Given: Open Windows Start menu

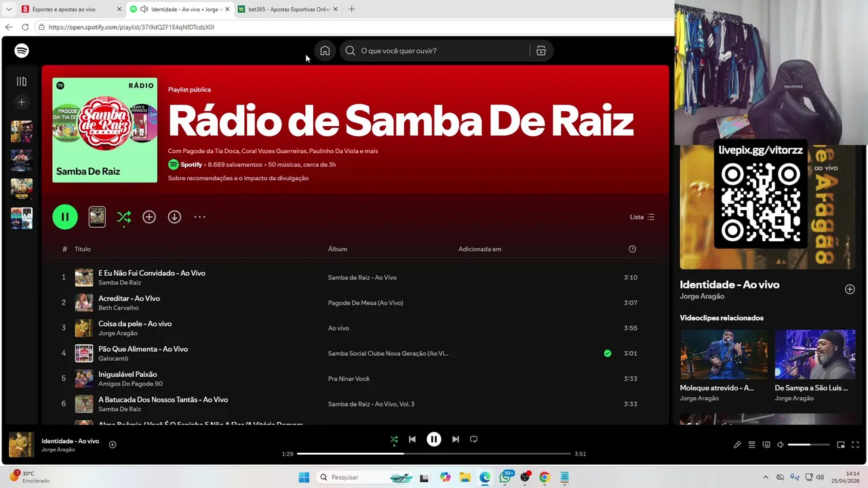Looking at the screenshot, I should [304, 477].
